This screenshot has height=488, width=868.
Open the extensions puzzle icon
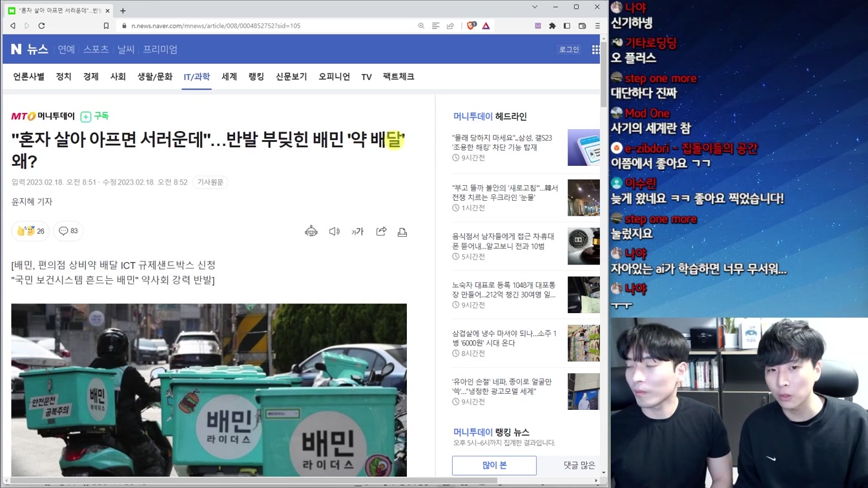point(552,26)
